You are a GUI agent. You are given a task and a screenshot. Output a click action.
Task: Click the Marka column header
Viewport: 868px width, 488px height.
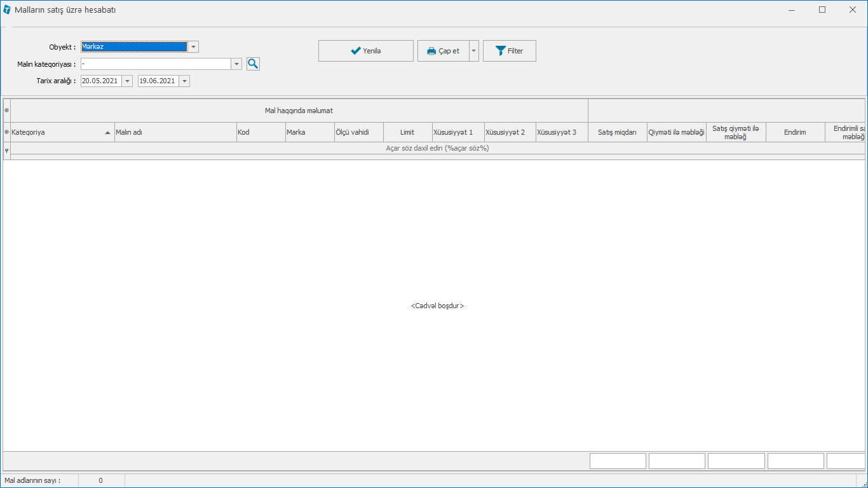309,132
